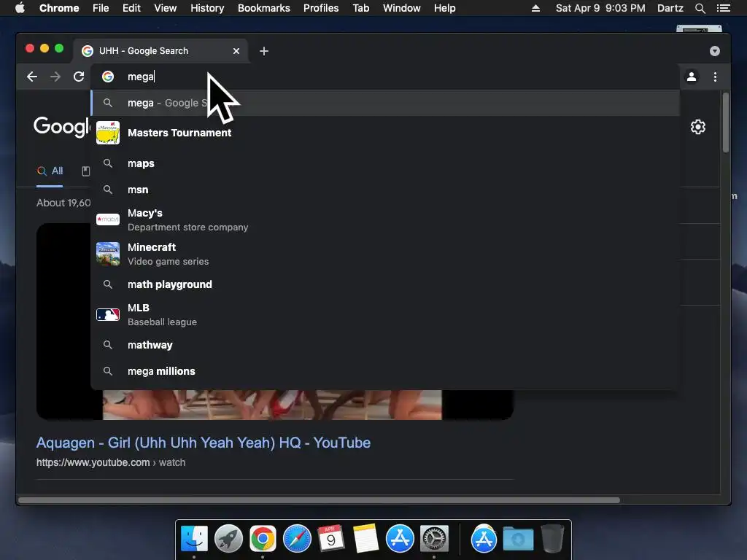Screen dimensions: 747x560
Task: Click the vertical page scrollbar
Action: tap(726, 122)
